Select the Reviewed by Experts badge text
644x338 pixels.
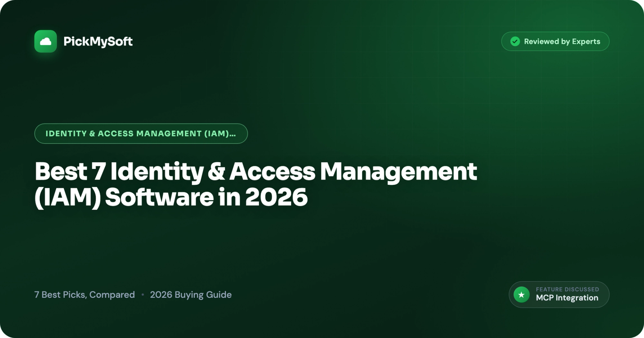[562, 41]
